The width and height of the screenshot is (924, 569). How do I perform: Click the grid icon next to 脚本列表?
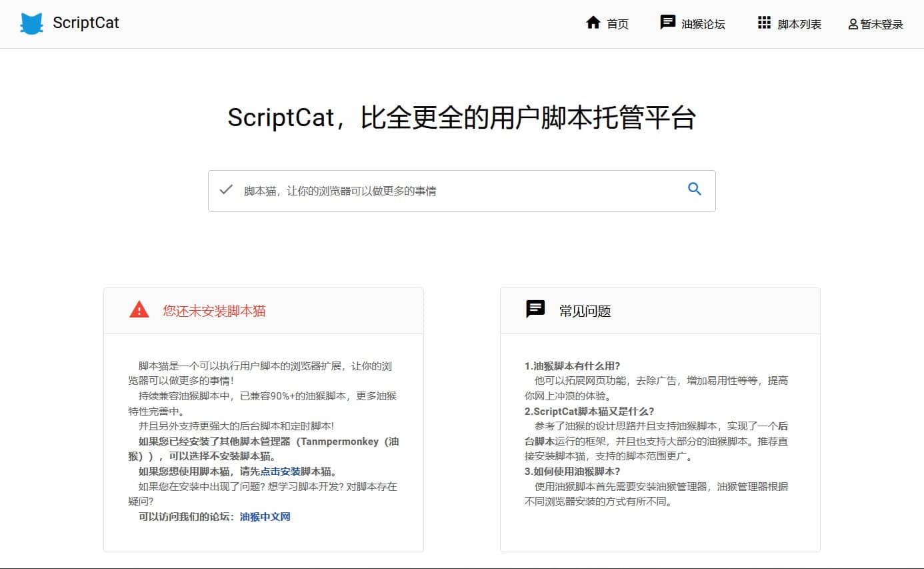(763, 22)
